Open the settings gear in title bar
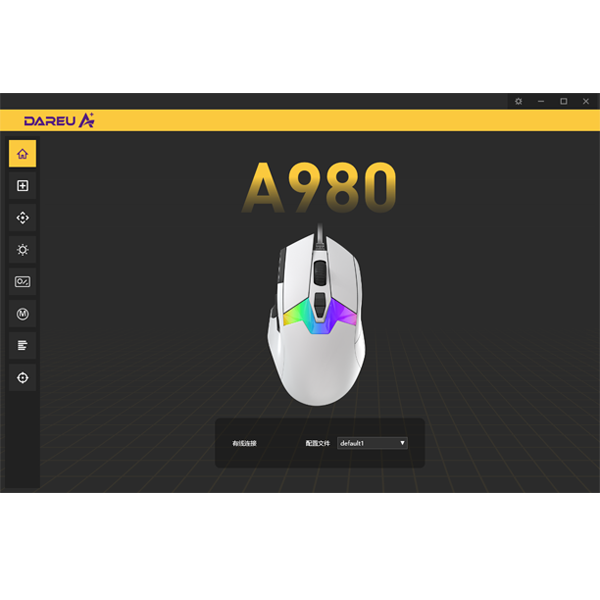The width and height of the screenshot is (600, 600). click(x=518, y=101)
